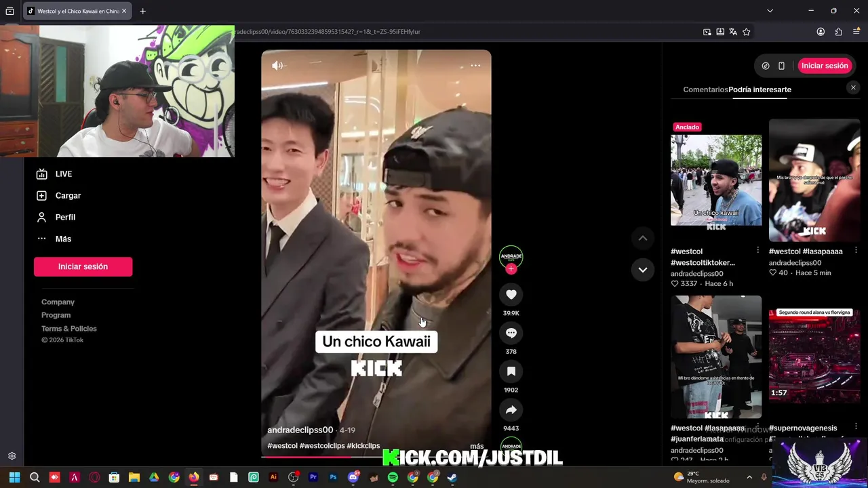Open a new browser tab with plus
868x488 pixels.
[x=142, y=11]
